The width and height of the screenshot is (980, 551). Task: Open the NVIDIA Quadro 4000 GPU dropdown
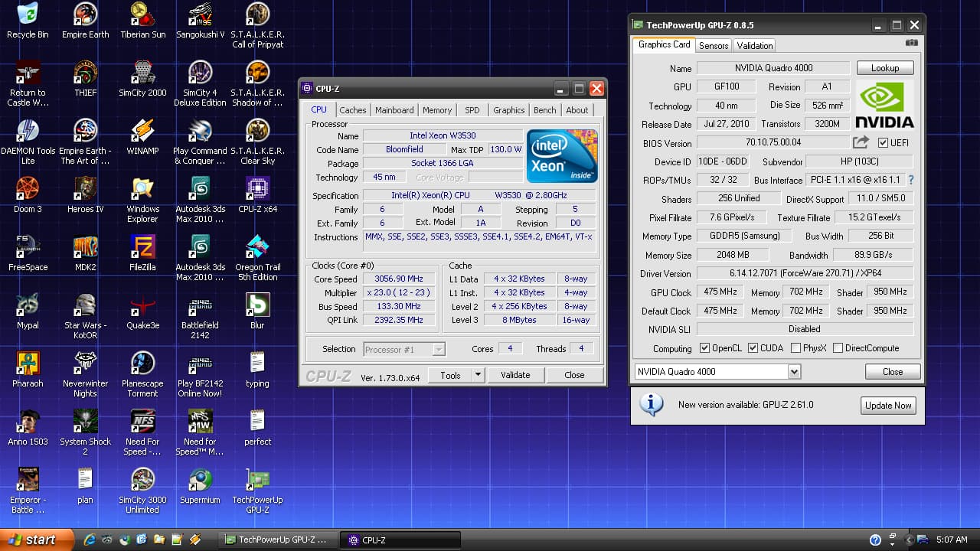pyautogui.click(x=794, y=372)
